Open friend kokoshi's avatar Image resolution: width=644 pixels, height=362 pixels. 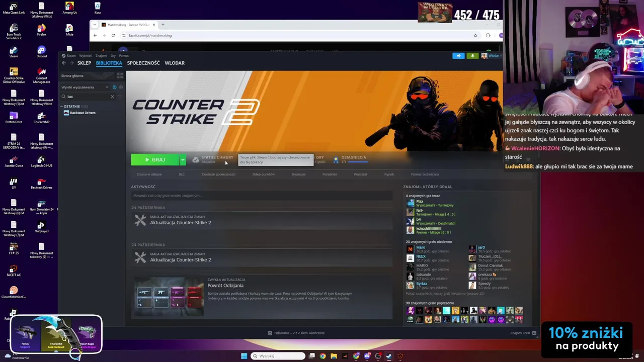coord(410,230)
